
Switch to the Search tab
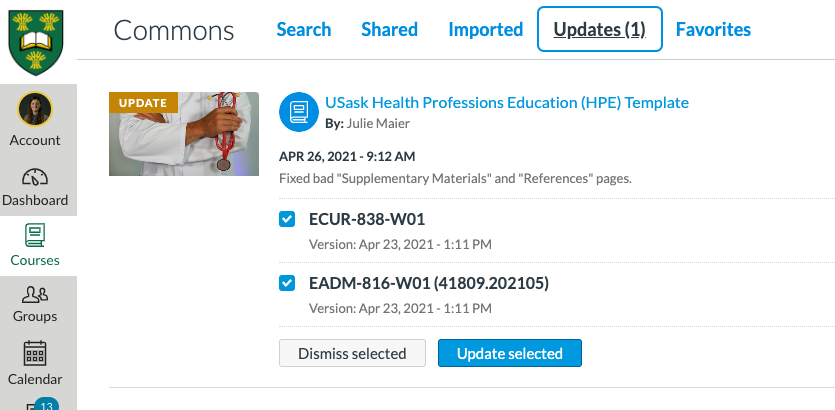pyautogui.click(x=304, y=29)
